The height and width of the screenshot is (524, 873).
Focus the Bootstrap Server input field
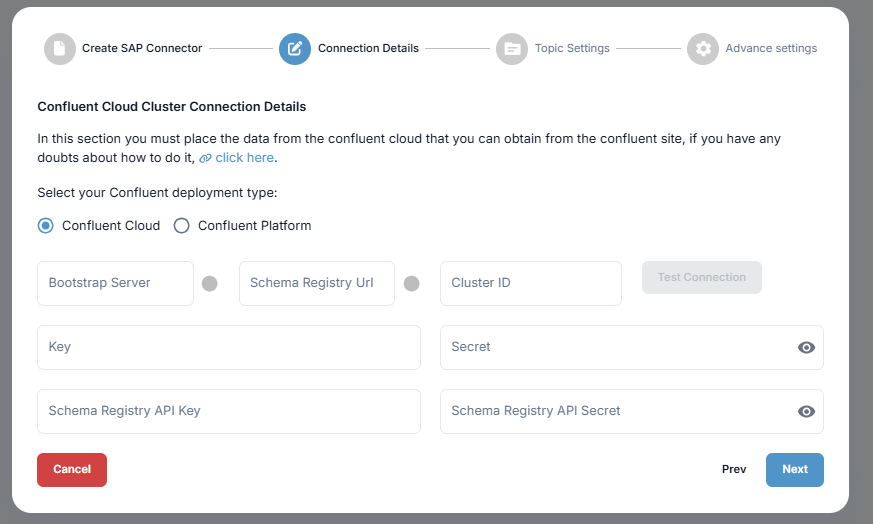click(115, 283)
